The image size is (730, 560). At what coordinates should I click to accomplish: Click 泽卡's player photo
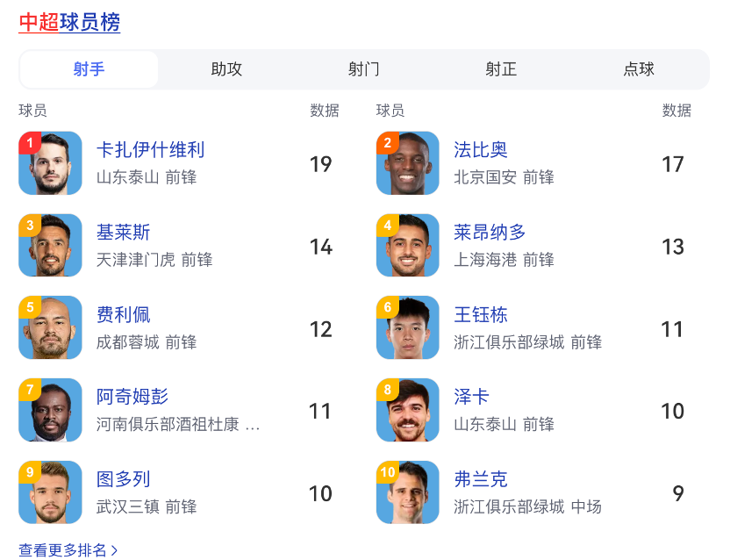click(x=408, y=410)
